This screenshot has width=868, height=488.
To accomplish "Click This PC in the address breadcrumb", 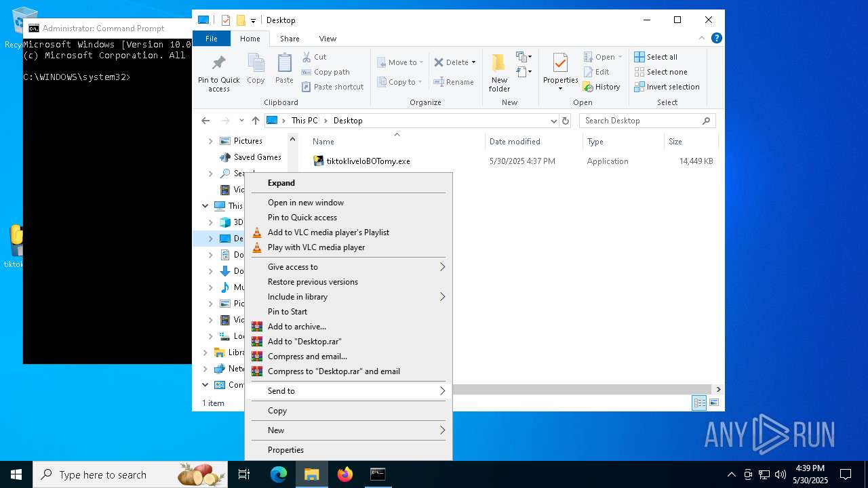I will pos(304,121).
